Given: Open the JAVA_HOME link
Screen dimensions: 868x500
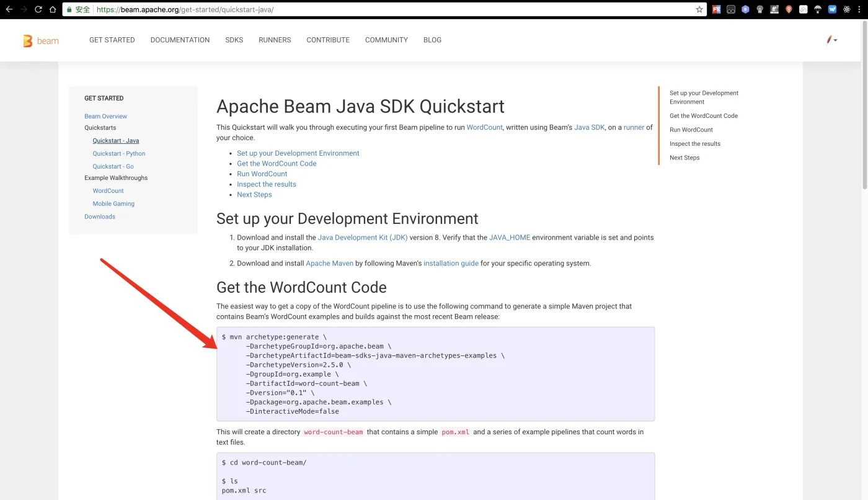Looking at the screenshot, I should pyautogui.click(x=510, y=238).
